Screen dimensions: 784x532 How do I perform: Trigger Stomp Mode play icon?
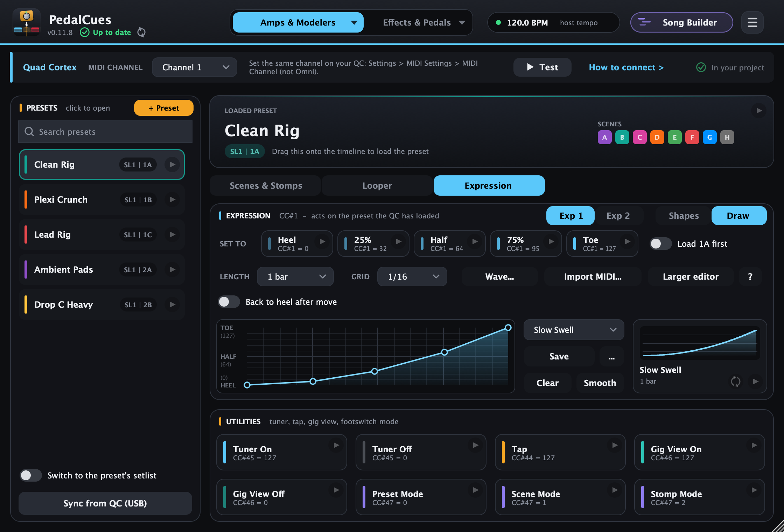click(x=754, y=490)
